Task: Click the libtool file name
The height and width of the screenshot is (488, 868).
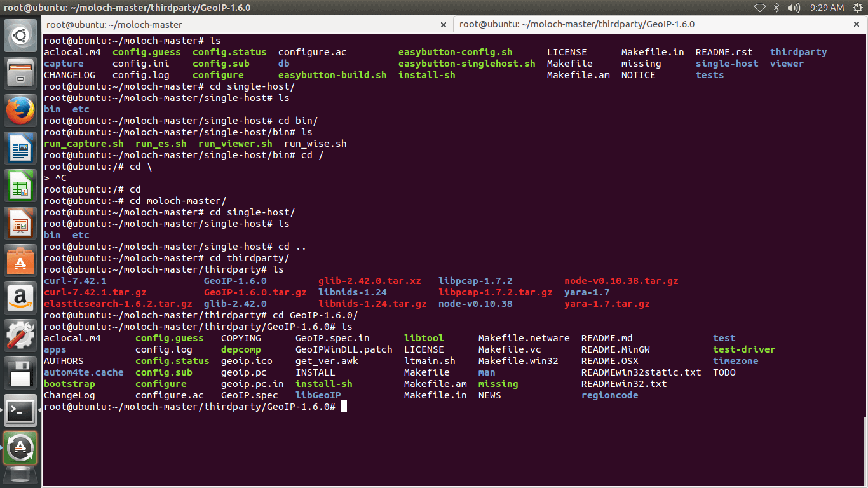Action: coord(424,338)
